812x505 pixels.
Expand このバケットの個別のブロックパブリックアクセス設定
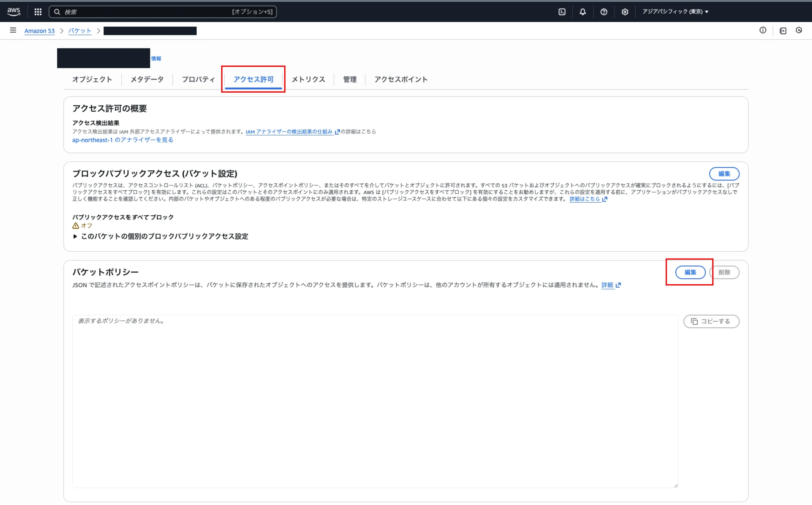(x=160, y=236)
